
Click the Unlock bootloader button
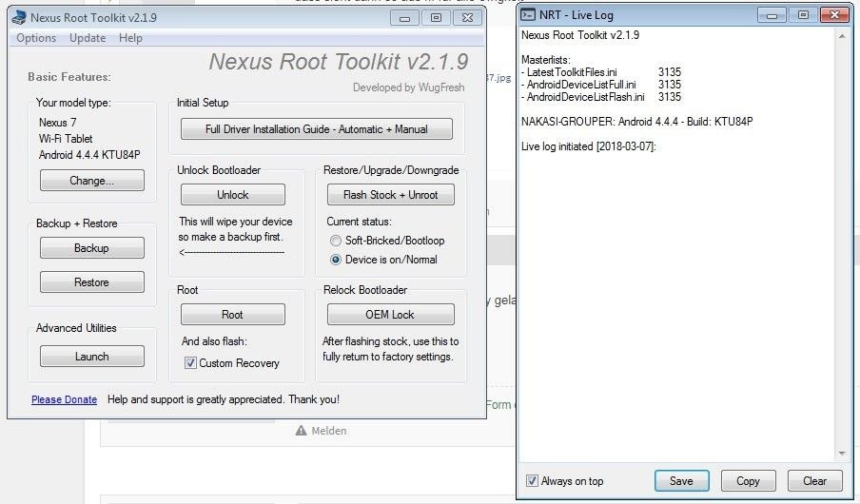232,194
